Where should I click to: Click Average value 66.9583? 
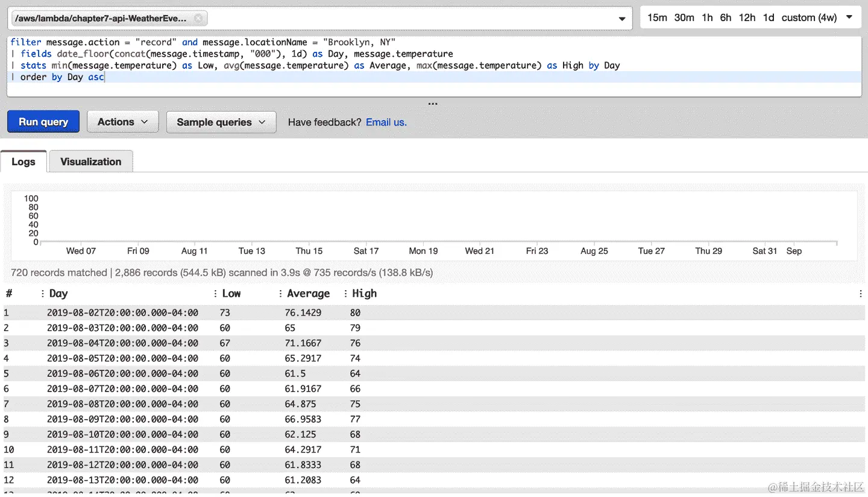coord(303,419)
